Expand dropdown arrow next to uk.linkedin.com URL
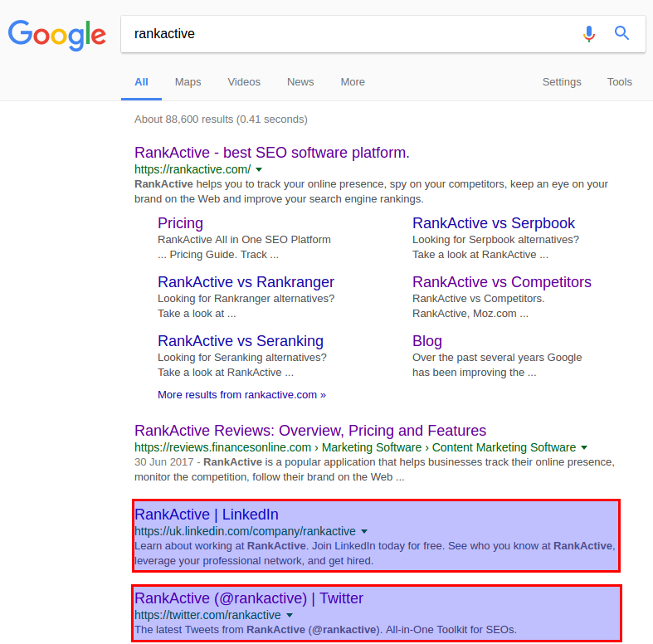Image resolution: width=653 pixels, height=644 pixels. click(364, 531)
